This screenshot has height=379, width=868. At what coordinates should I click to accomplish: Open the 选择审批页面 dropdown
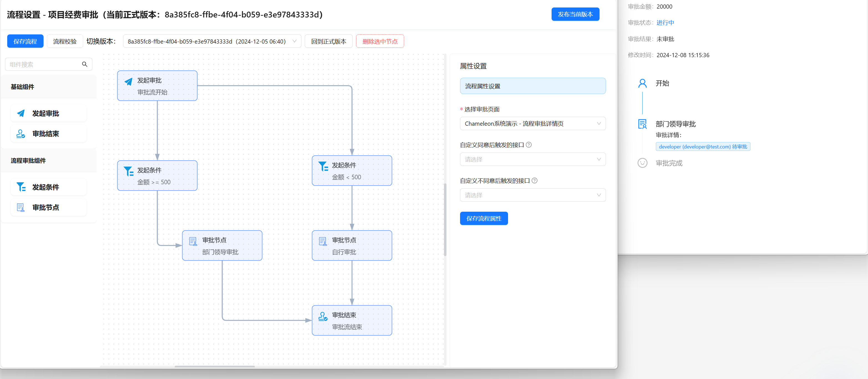click(532, 123)
